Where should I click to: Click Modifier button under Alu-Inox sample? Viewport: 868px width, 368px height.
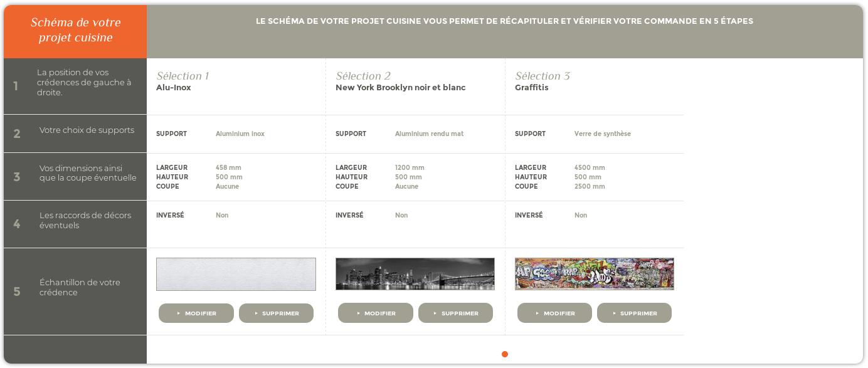196,313
